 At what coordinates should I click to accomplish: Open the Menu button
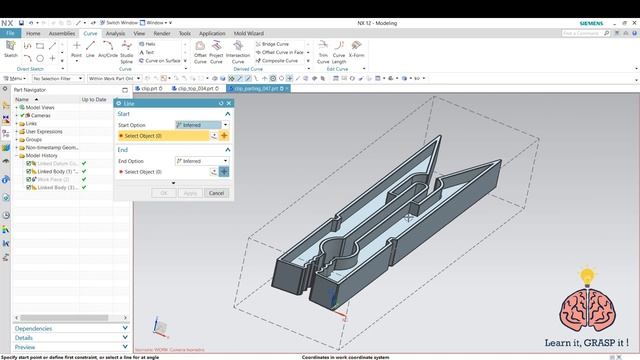(x=15, y=78)
